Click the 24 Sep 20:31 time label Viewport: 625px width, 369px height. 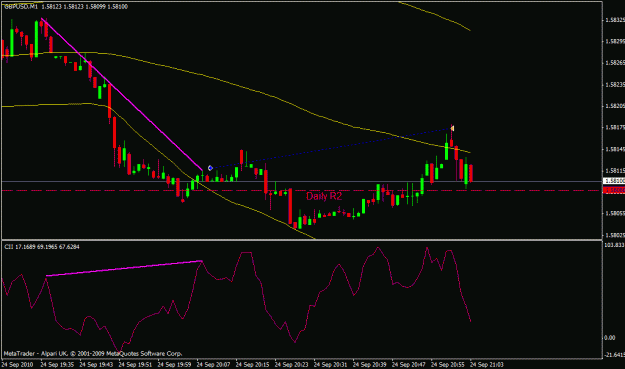click(330, 364)
